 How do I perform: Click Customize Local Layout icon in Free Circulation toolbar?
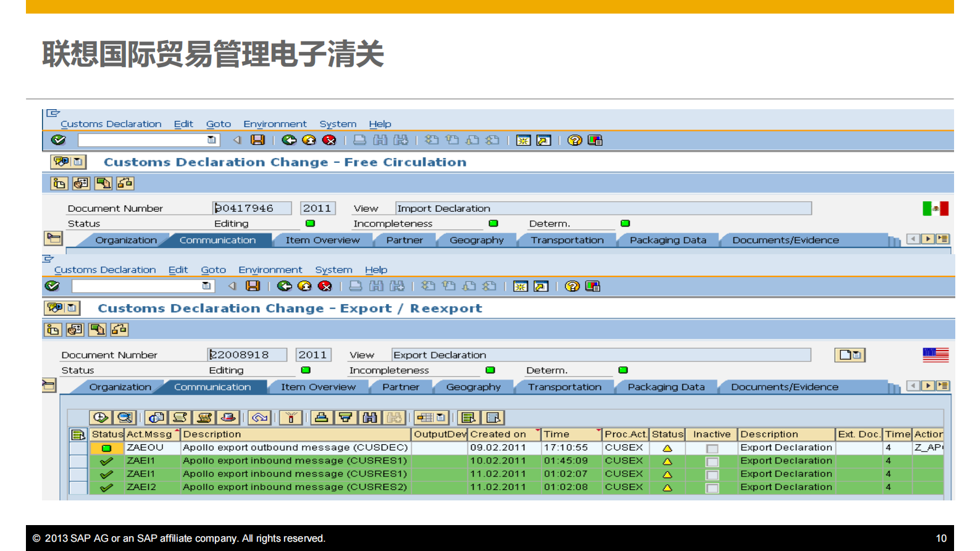[x=595, y=140]
